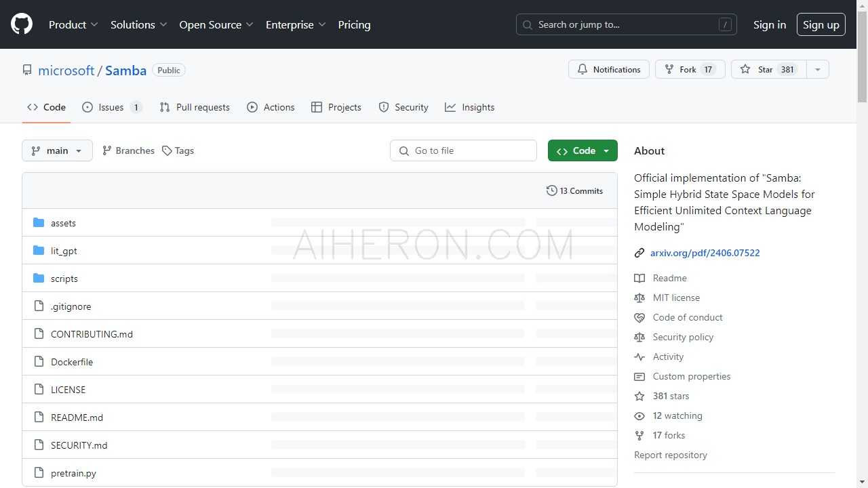
Task: Switch to the Security tab
Action: [403, 107]
